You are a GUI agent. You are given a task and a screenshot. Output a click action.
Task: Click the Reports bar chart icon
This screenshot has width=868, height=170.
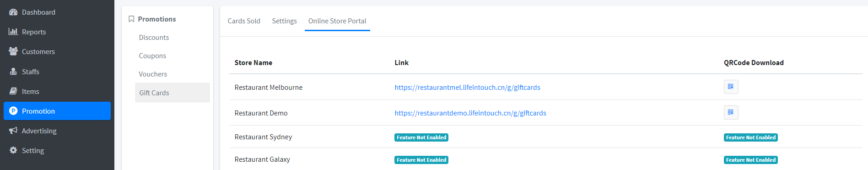pyautogui.click(x=13, y=32)
